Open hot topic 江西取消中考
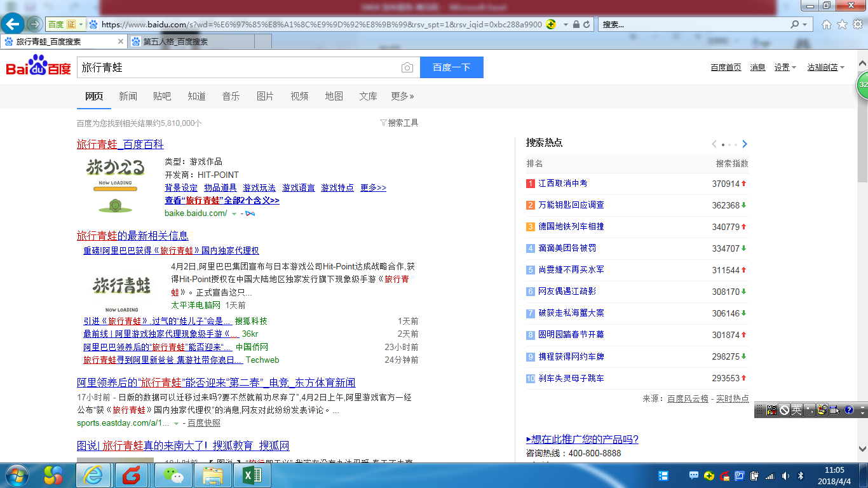 pyautogui.click(x=563, y=183)
